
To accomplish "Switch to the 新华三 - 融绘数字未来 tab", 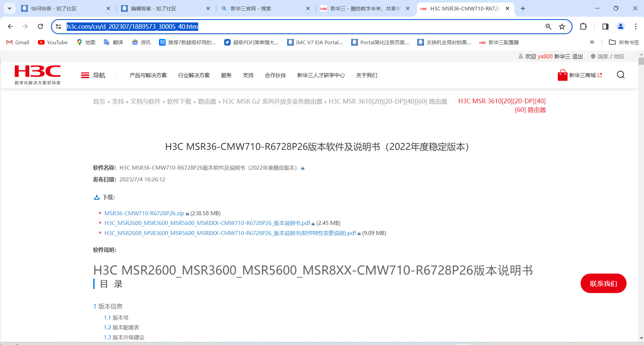I will click(366, 8).
